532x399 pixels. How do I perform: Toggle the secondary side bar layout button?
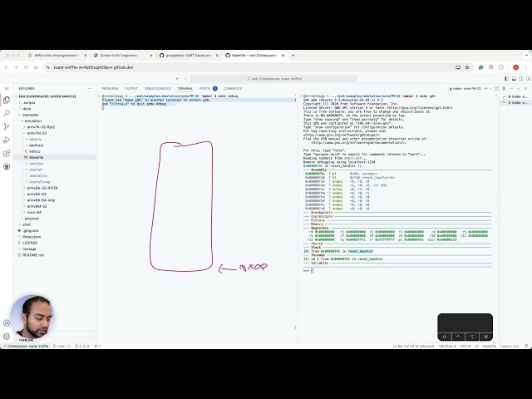click(521, 79)
